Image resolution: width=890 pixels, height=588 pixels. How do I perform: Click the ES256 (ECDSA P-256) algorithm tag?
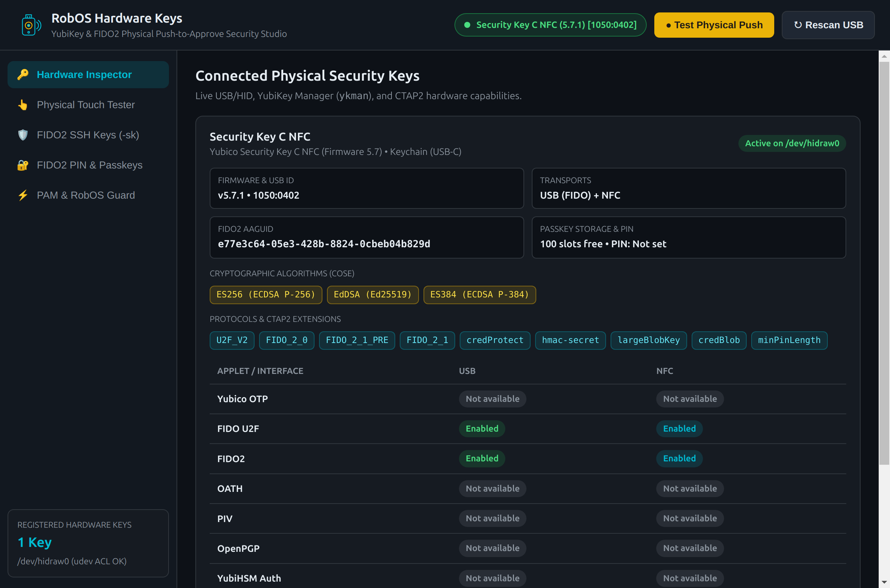(x=266, y=295)
